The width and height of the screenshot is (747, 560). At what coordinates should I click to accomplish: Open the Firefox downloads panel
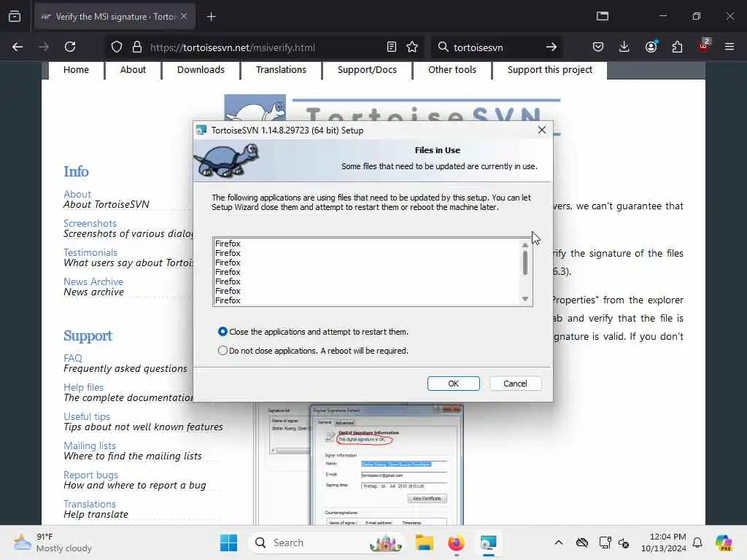tap(624, 47)
